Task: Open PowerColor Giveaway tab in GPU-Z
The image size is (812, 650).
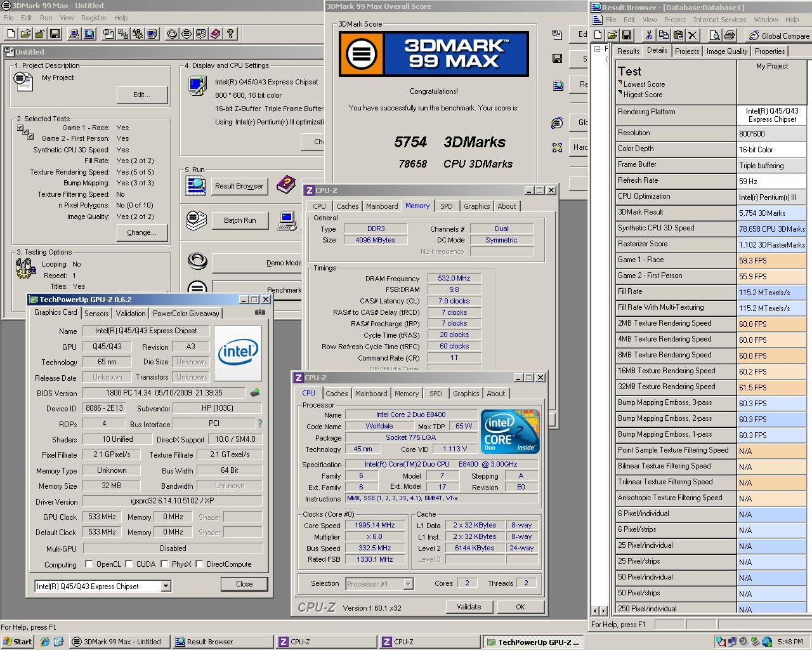Action: [186, 313]
